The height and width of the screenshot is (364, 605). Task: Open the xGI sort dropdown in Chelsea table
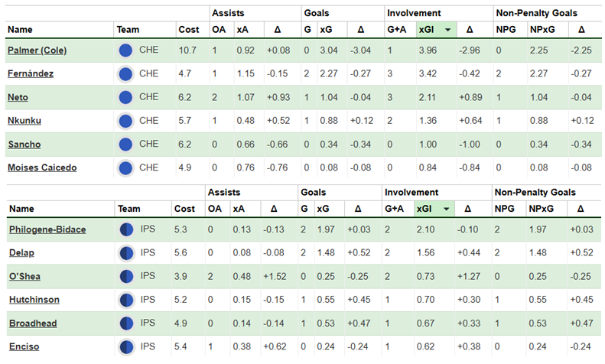pyautogui.click(x=447, y=30)
